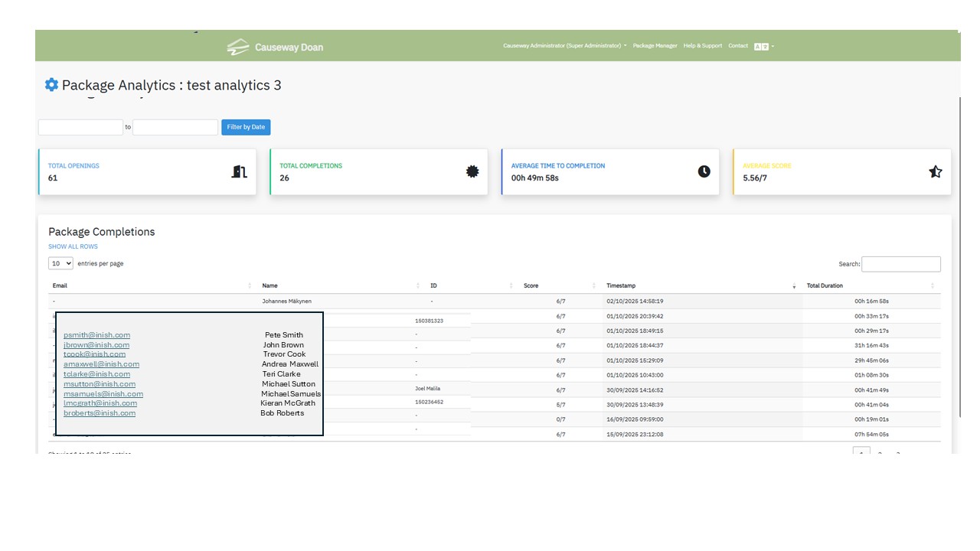The height and width of the screenshot is (551, 980).
Task: Click the sort arrows on Email column
Action: [250, 285]
